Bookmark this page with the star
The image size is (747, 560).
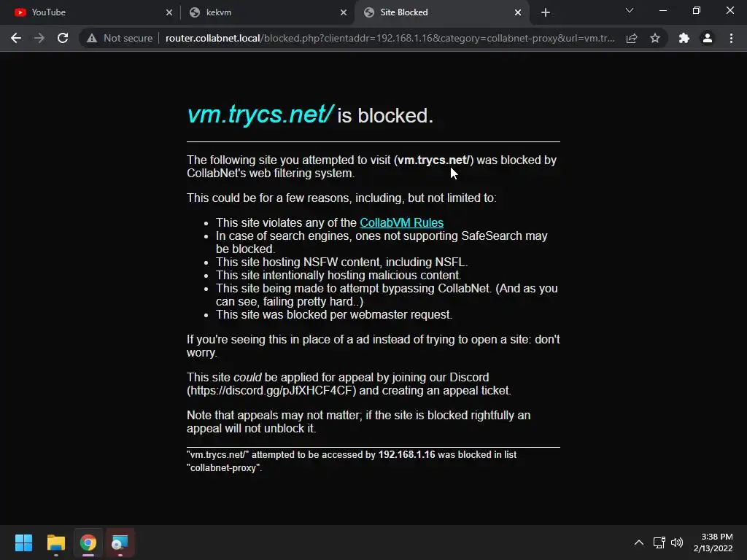pos(655,38)
